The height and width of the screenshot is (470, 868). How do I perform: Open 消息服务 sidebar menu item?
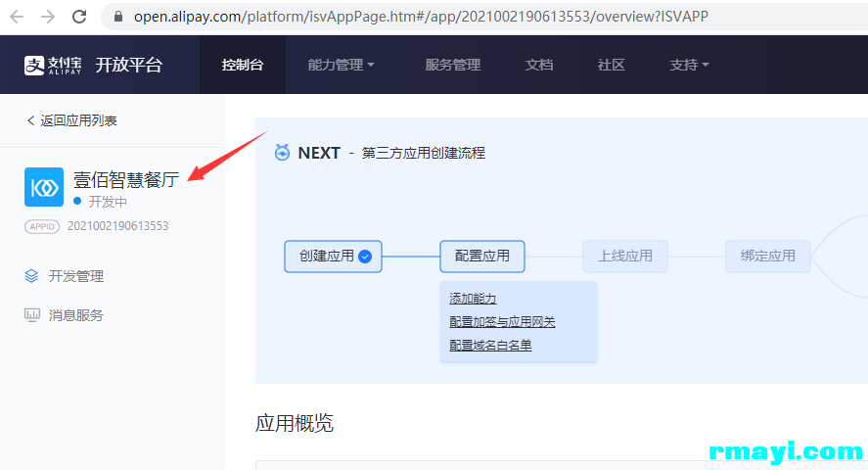click(75, 315)
